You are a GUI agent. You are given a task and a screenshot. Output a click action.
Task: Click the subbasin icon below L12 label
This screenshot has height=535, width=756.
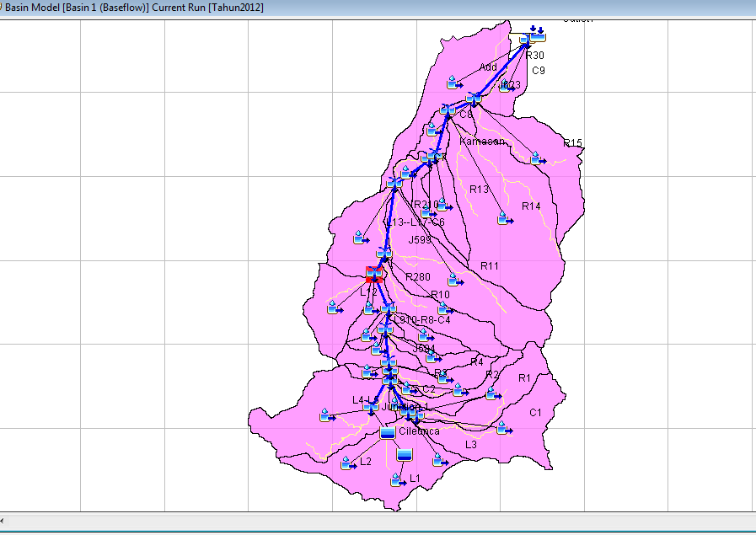point(335,308)
